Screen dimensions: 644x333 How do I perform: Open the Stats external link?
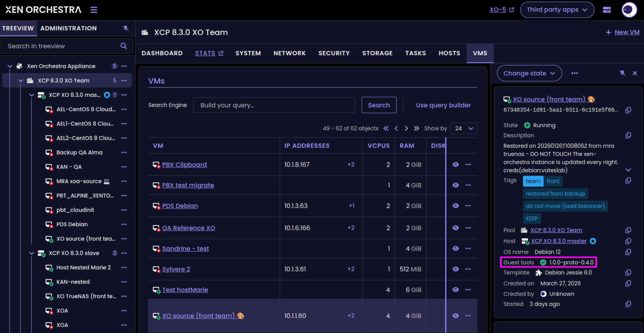[209, 53]
